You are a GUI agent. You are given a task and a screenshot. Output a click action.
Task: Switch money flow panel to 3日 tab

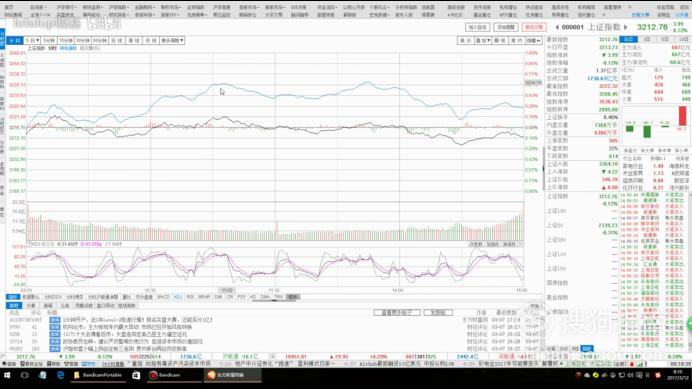(x=647, y=39)
